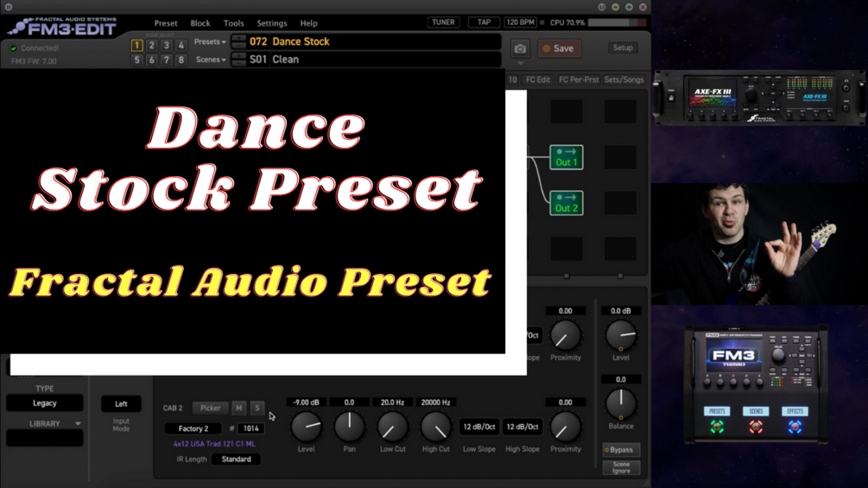Select the Out 1 block in grid
Viewport: 868px width, 488px height.
[x=567, y=157]
